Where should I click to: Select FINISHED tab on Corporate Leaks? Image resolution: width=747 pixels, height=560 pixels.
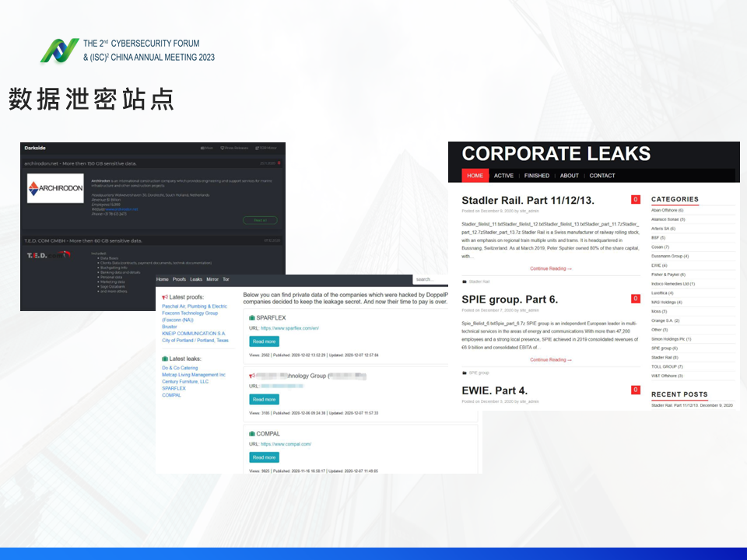(537, 176)
